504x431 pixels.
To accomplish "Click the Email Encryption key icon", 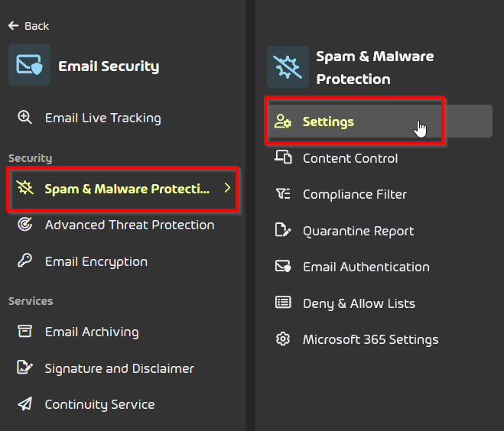I will 24,261.
